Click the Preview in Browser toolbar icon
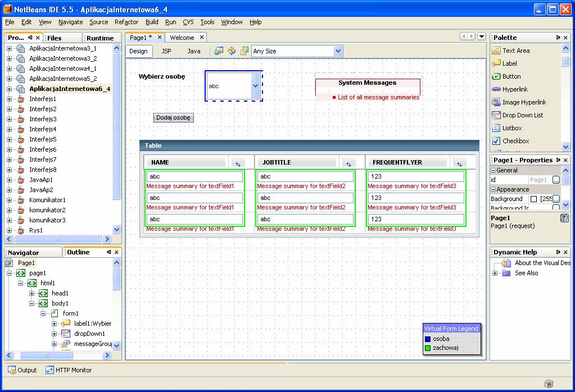This screenshot has width=575, height=392. [219, 51]
